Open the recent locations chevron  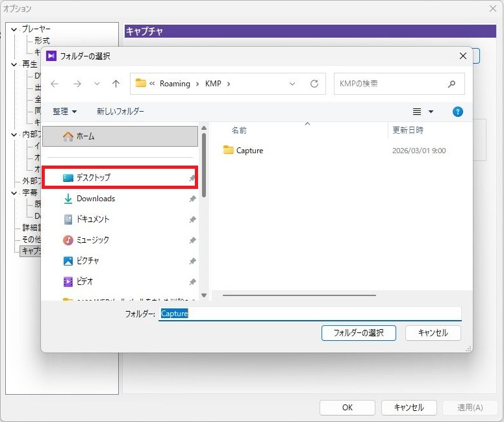click(x=97, y=84)
